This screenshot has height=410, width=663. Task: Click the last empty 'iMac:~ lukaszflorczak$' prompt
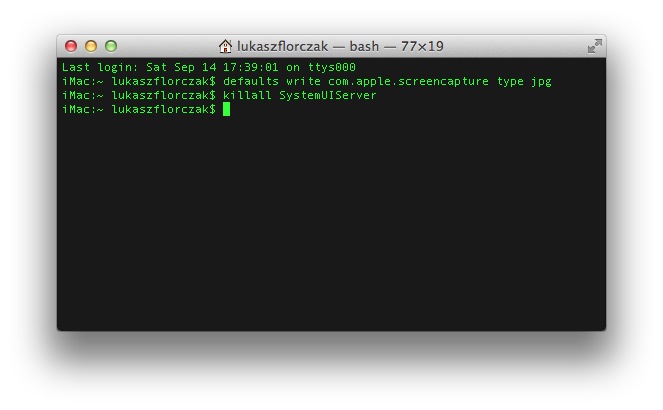click(138, 109)
